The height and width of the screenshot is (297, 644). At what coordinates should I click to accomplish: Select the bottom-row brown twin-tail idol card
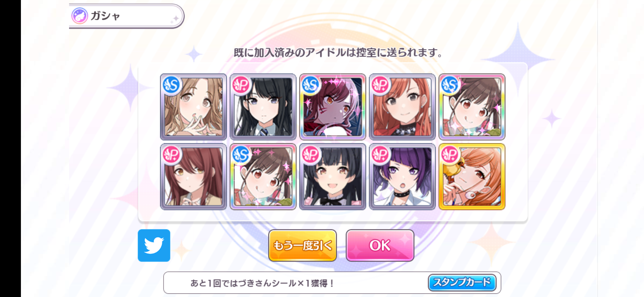pyautogui.click(x=263, y=177)
